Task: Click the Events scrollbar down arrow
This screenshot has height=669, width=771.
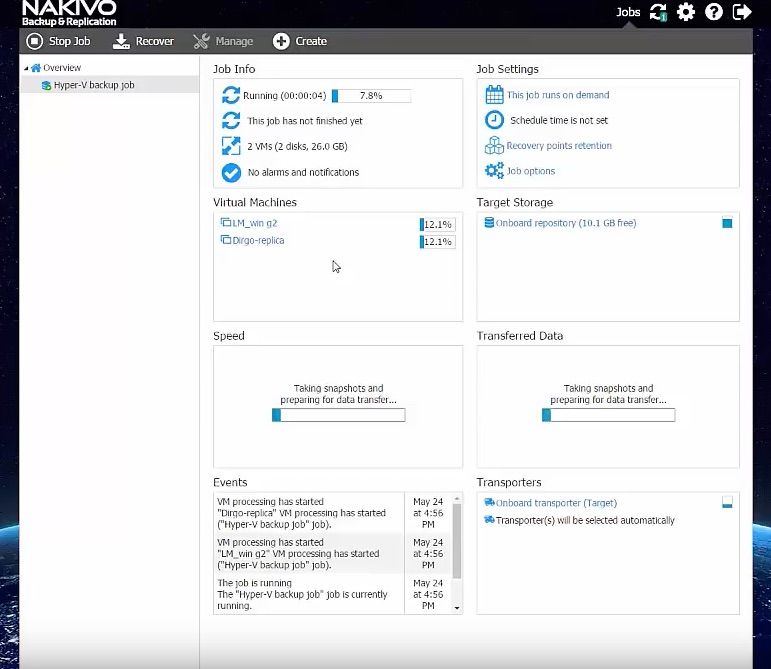Action: (x=457, y=608)
